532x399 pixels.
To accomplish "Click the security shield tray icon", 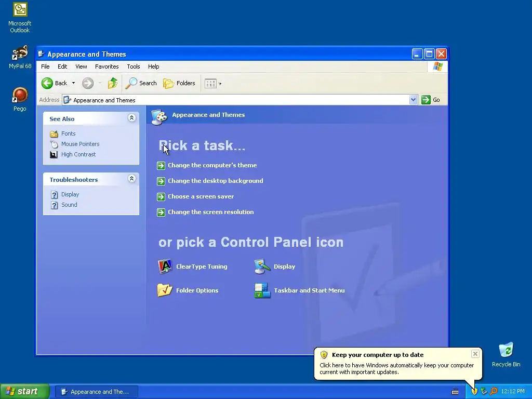I will (474, 392).
